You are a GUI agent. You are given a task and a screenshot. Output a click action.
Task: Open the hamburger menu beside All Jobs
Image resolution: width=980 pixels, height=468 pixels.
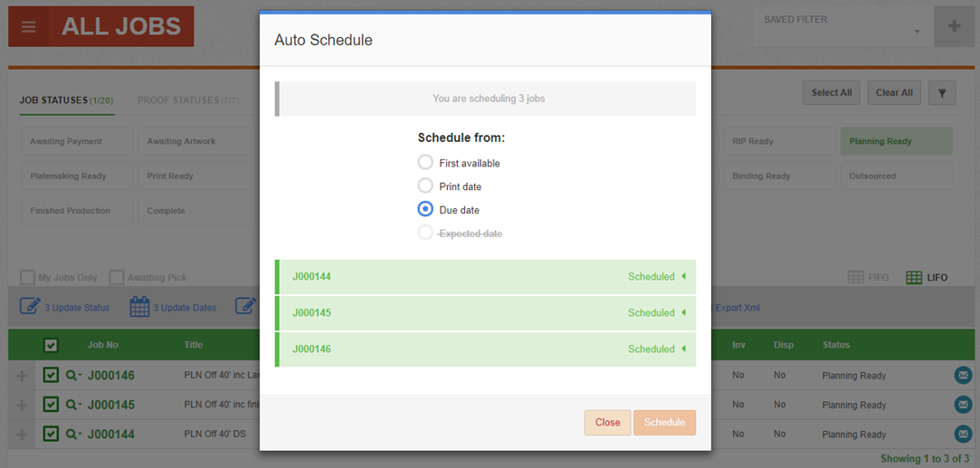28,27
